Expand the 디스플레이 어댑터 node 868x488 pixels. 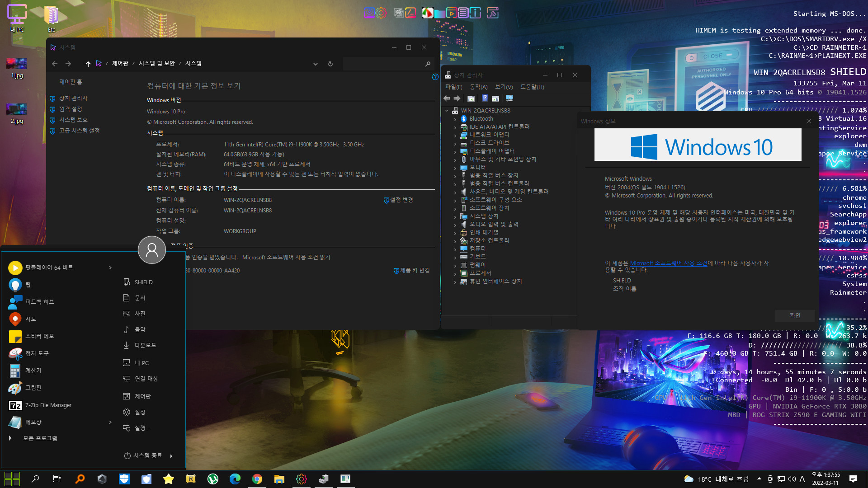[455, 151]
